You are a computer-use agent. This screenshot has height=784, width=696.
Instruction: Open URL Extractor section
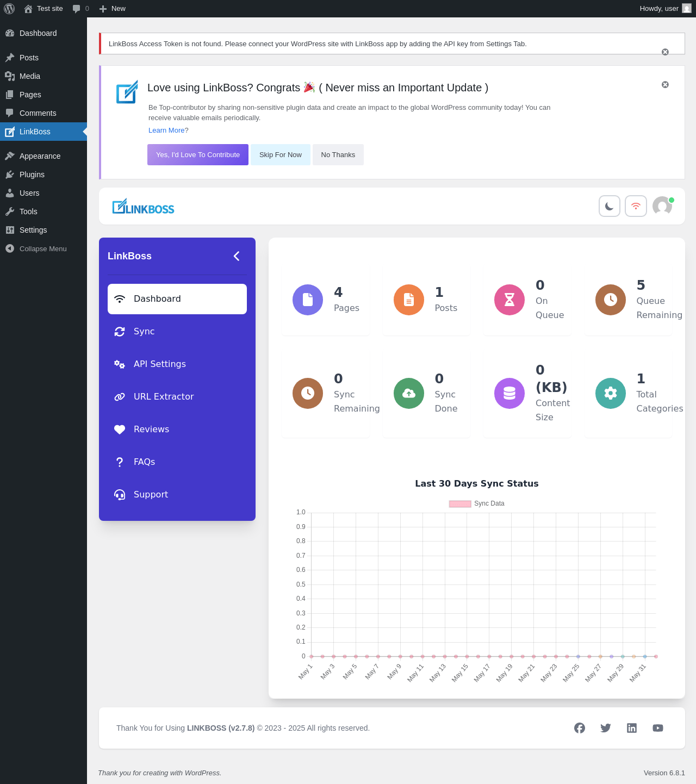(x=177, y=397)
